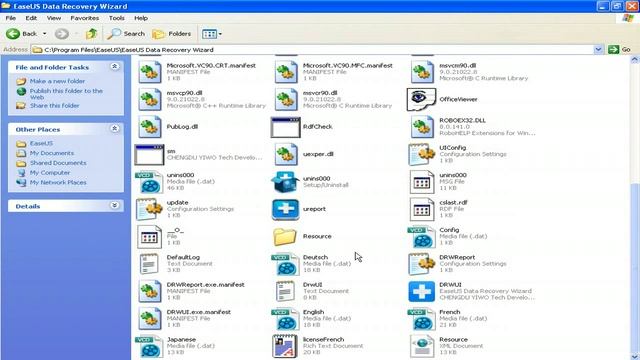Click the Back arrow icon

(x=13, y=34)
